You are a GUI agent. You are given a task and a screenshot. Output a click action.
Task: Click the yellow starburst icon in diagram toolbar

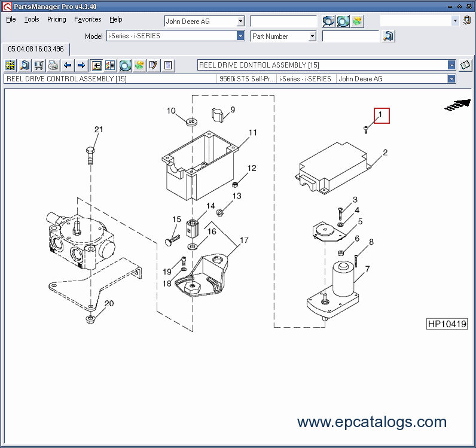pos(10,65)
